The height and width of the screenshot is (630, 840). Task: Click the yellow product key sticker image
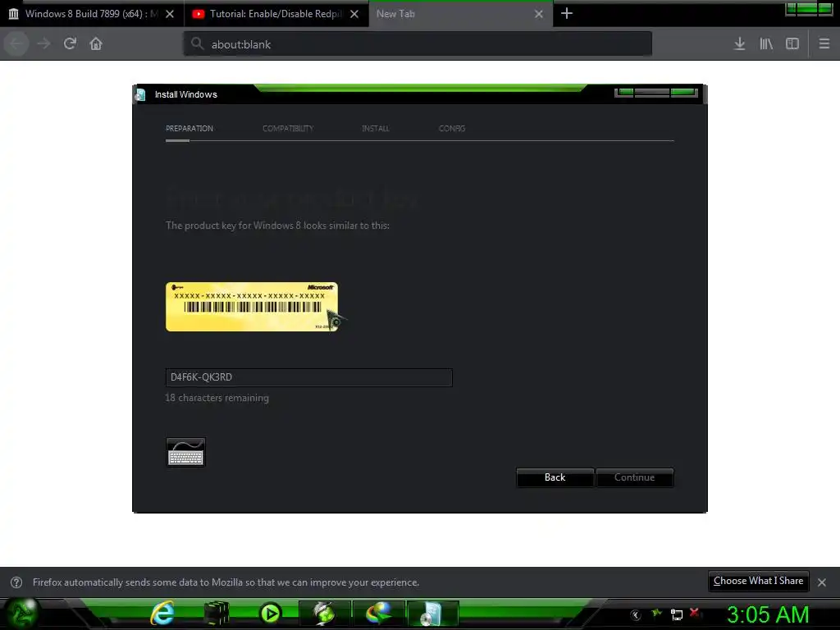[x=252, y=307]
